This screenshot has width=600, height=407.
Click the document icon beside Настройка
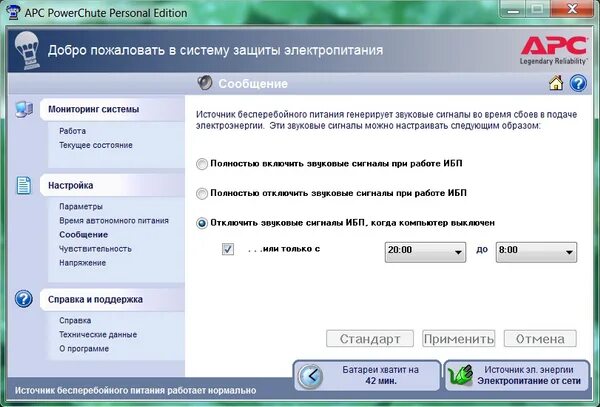24,185
